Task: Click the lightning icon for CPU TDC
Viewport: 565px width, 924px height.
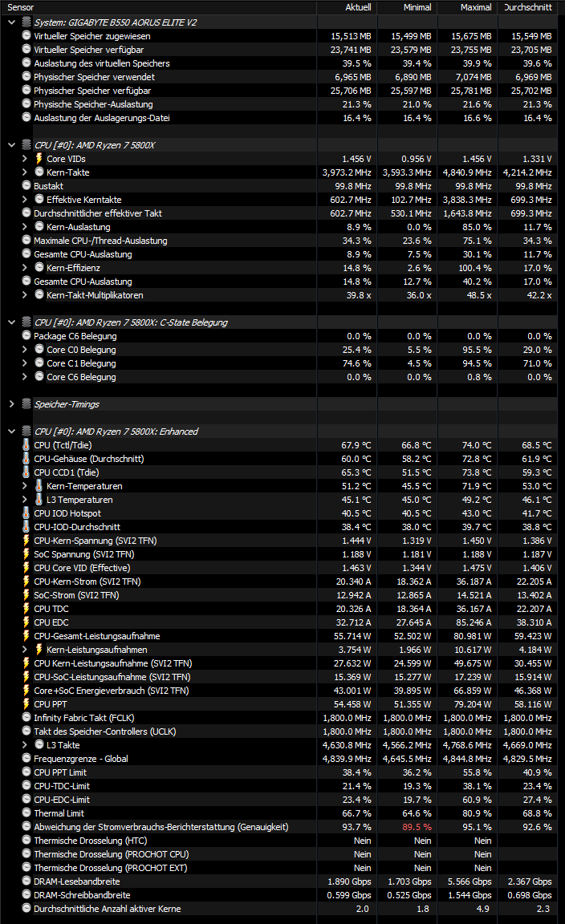Action: [26, 609]
